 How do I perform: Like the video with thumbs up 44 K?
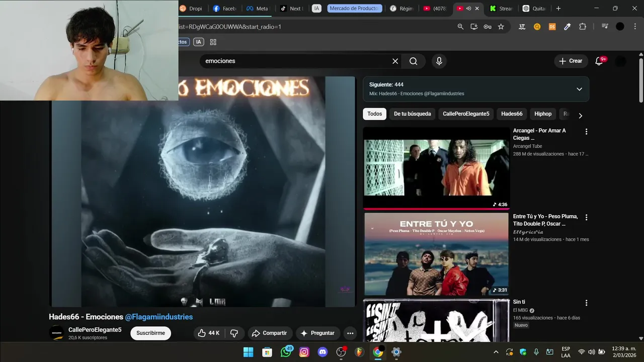pyautogui.click(x=208, y=333)
